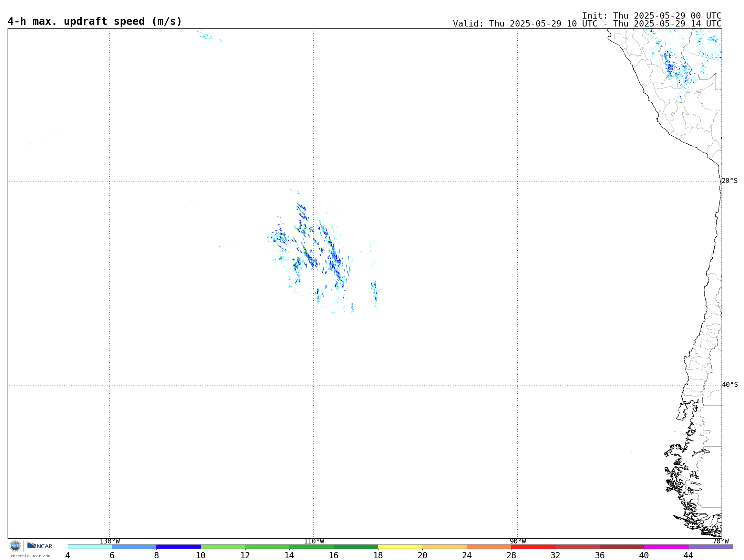
Task: Click the ensemble.ucar.edu text
Action: tap(31, 556)
